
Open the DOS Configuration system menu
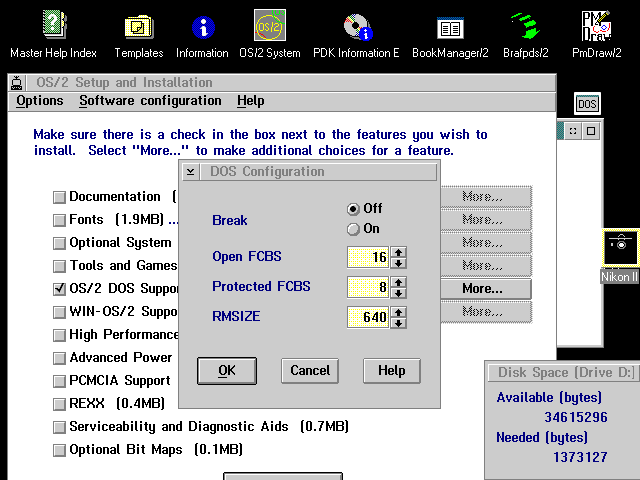[x=191, y=171]
